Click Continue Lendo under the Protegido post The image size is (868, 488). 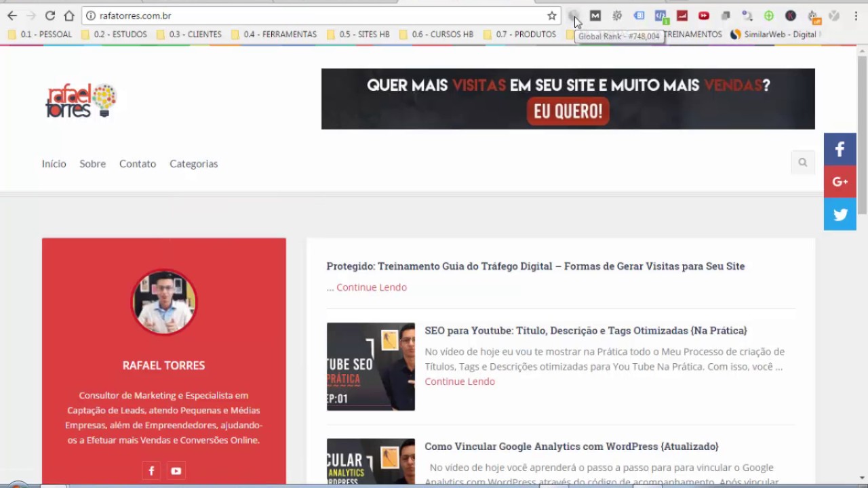372,287
